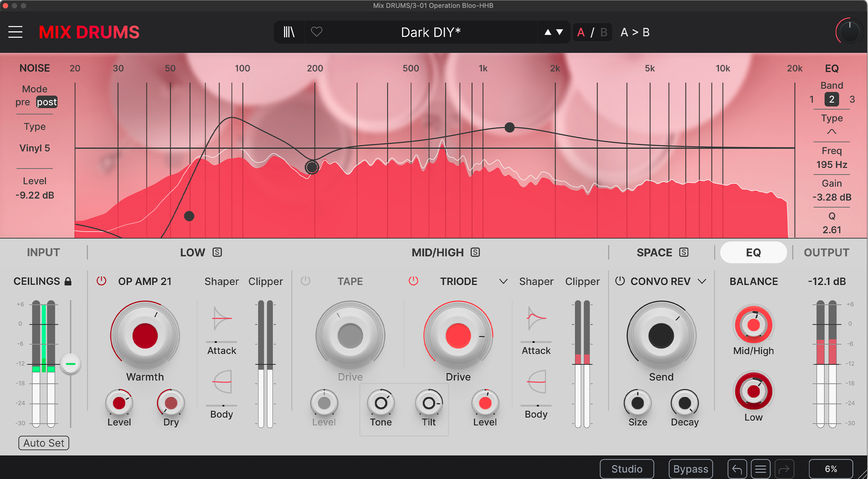This screenshot has width=868, height=479.
Task: Click the EQ Freq 195 Hz value
Action: point(832,164)
